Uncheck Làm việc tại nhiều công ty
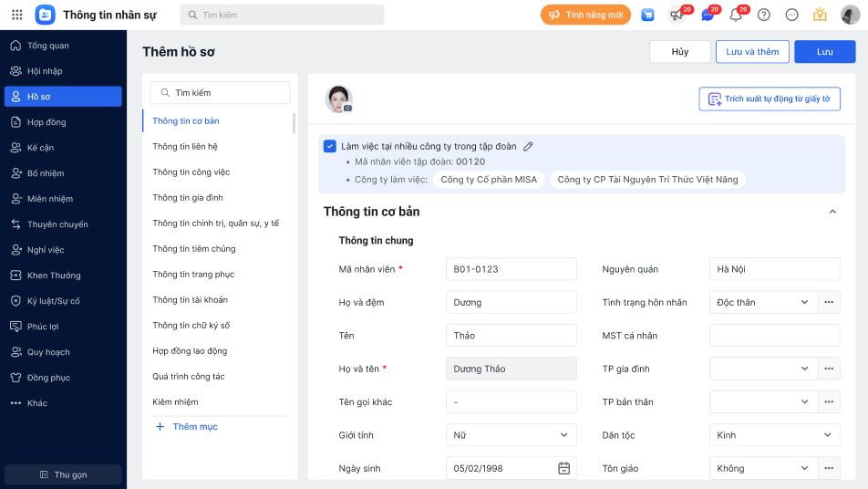This screenshot has height=489, width=868. (330, 146)
